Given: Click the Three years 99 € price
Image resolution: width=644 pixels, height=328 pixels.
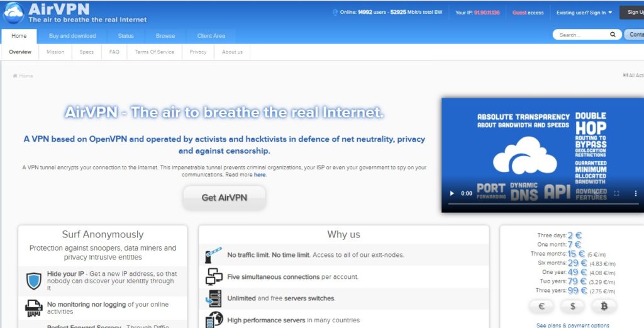Looking at the screenshot, I should pos(577,291).
